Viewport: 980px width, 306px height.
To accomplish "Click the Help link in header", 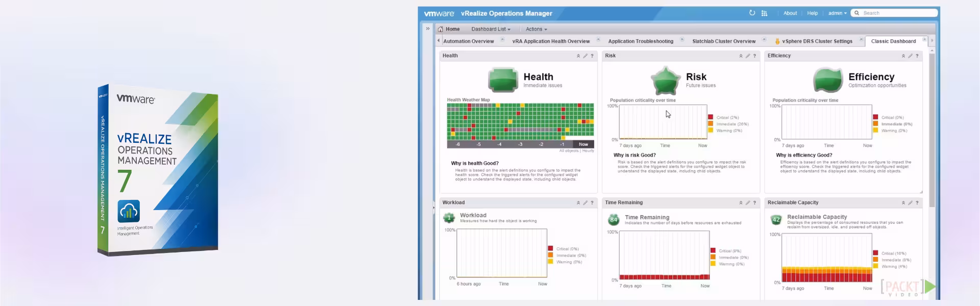I will coord(812,13).
